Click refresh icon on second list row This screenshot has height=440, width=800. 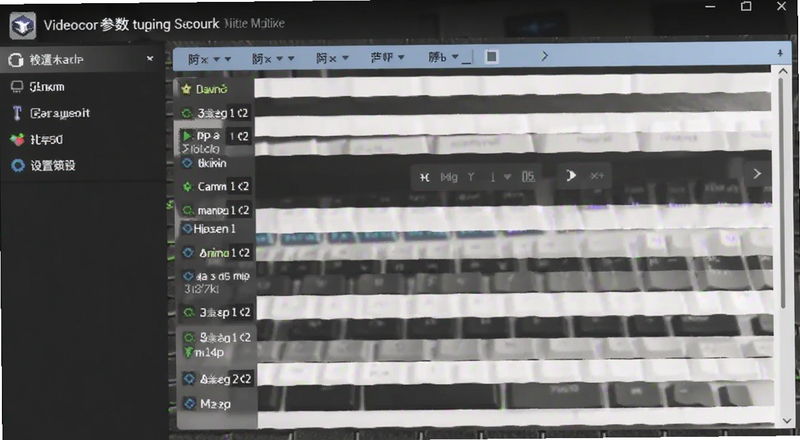187,113
